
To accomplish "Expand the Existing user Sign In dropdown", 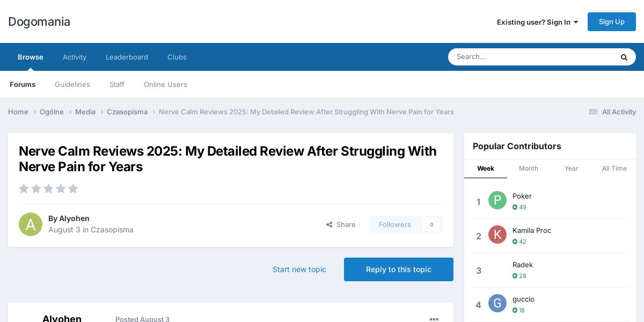I will coord(537,22).
